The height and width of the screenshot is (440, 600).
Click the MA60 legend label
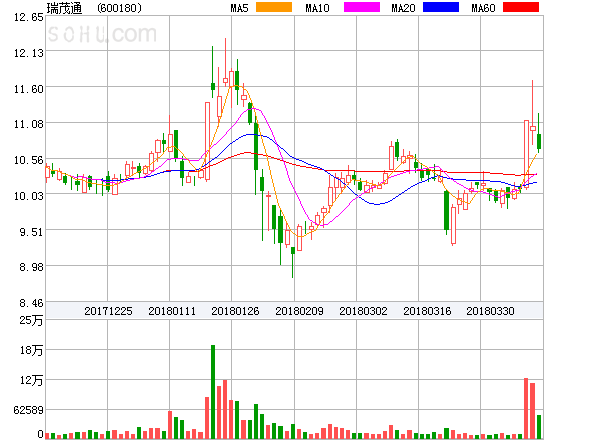pyautogui.click(x=483, y=8)
